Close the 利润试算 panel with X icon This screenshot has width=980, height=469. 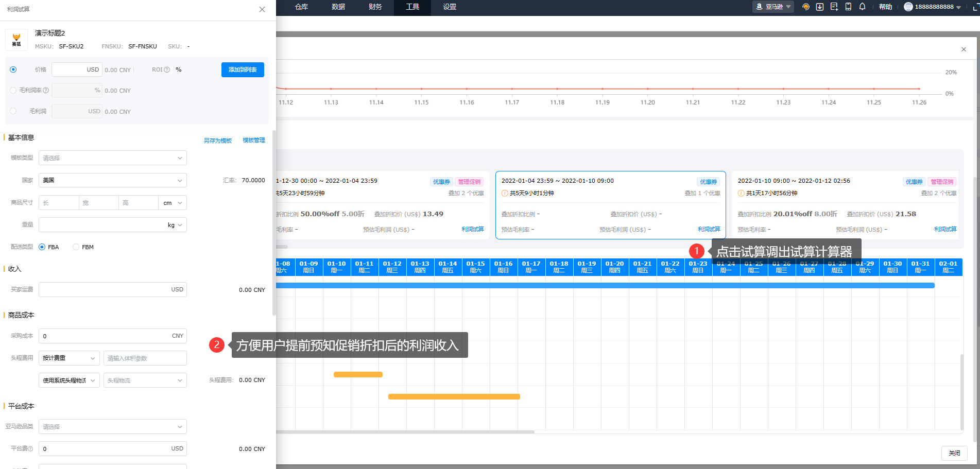[262, 9]
